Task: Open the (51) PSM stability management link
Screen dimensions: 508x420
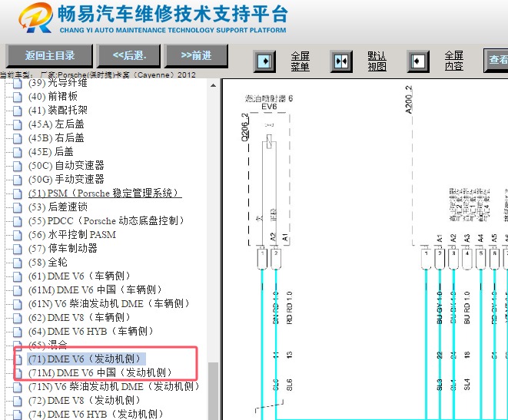Action: pyautogui.click(x=105, y=193)
